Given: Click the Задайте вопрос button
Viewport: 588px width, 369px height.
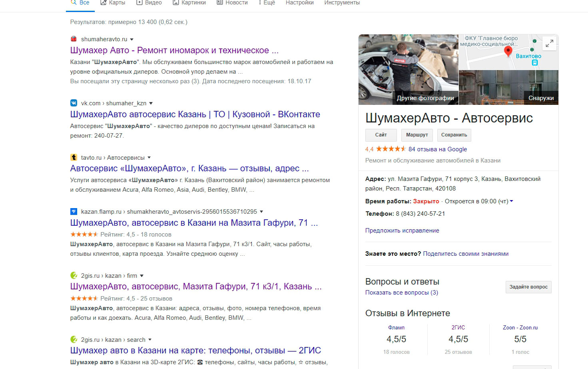Looking at the screenshot, I should [x=528, y=287].
